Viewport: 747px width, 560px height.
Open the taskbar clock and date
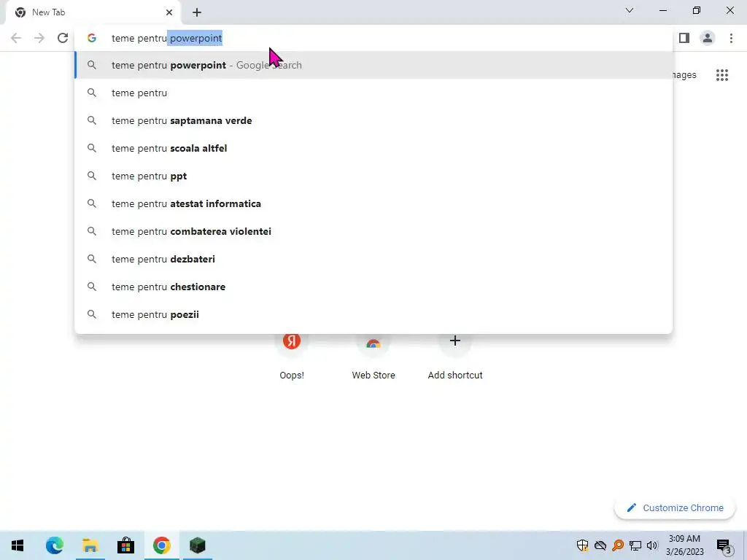684,545
